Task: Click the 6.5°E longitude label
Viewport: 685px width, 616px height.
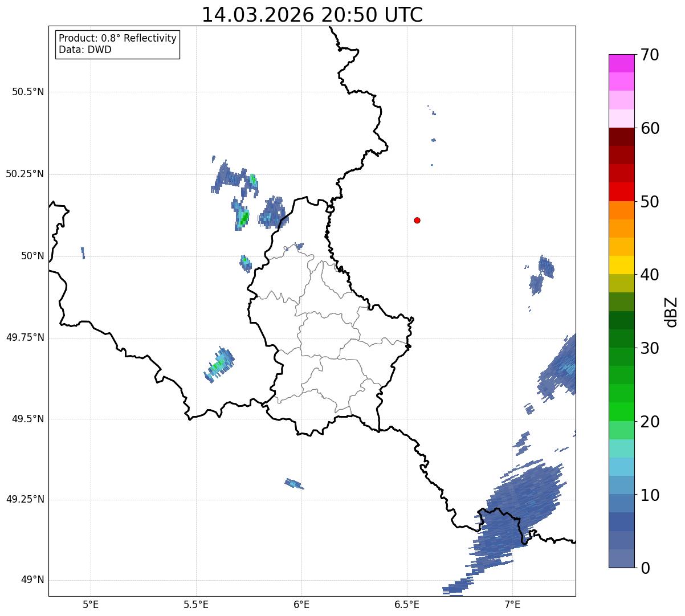Action: coord(407,605)
